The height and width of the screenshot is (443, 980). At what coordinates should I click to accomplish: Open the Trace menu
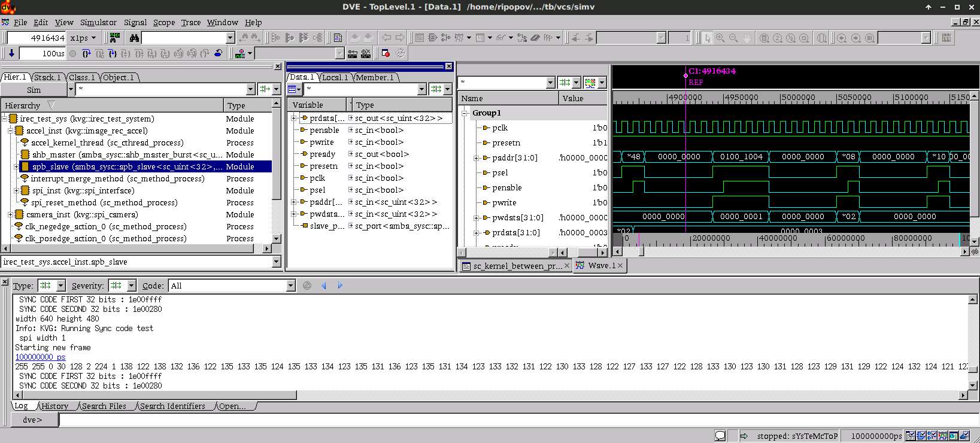pos(191,22)
